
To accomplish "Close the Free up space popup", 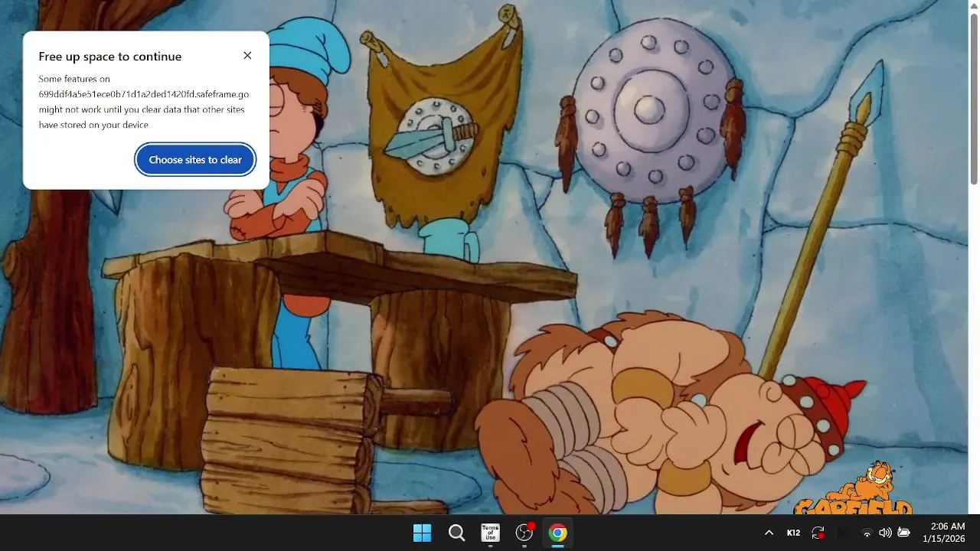I will pyautogui.click(x=247, y=56).
